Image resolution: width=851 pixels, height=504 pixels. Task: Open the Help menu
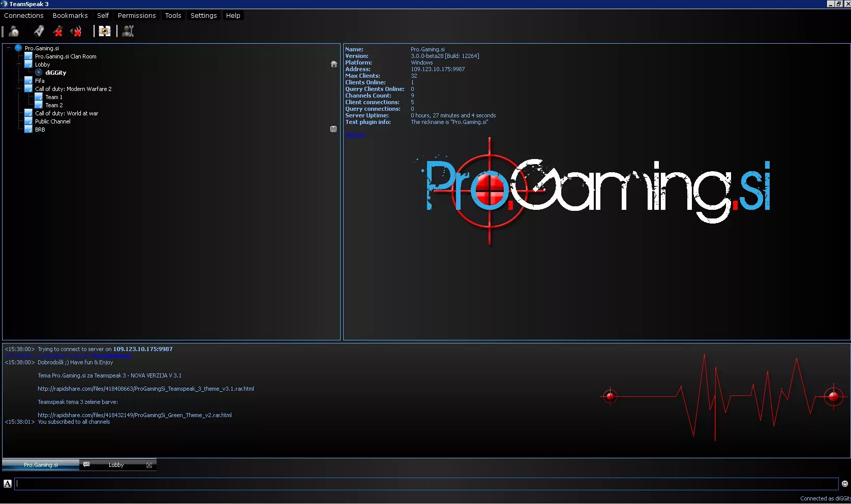pyautogui.click(x=233, y=16)
